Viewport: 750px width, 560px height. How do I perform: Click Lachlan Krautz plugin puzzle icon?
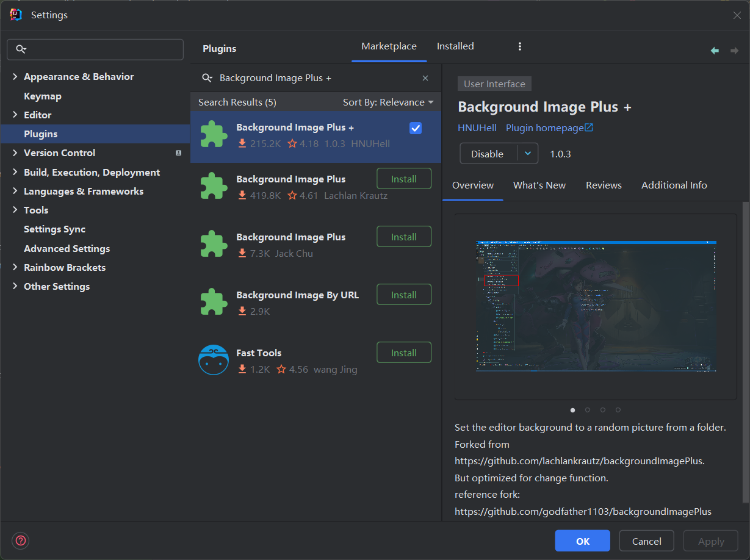(214, 186)
